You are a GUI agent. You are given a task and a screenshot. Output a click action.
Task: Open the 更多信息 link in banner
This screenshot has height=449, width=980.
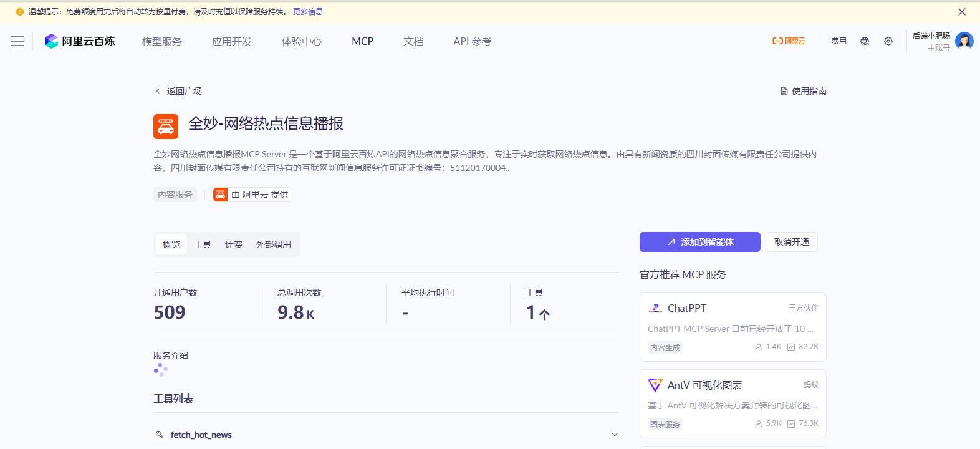[x=308, y=12]
